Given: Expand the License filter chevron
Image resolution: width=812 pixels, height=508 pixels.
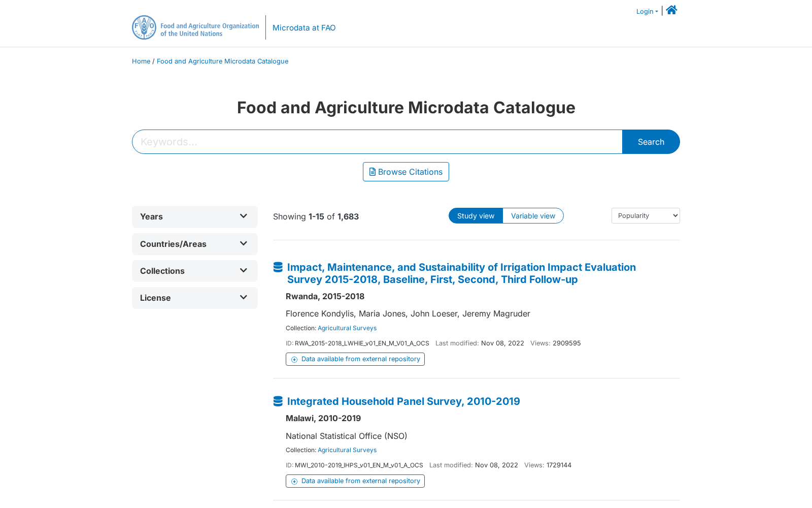Looking at the screenshot, I should coord(244,297).
